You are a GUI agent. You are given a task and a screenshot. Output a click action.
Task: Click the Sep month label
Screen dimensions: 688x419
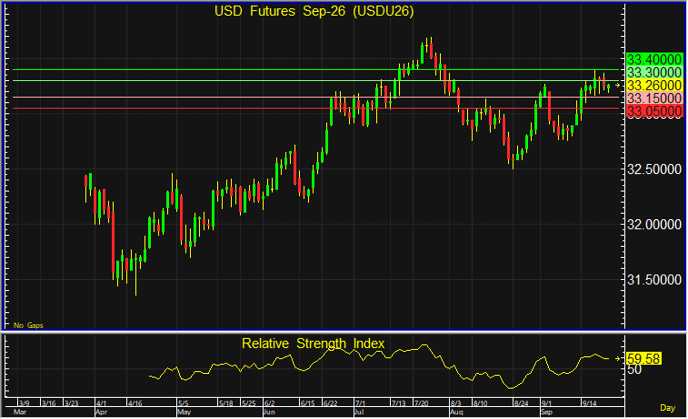point(547,412)
